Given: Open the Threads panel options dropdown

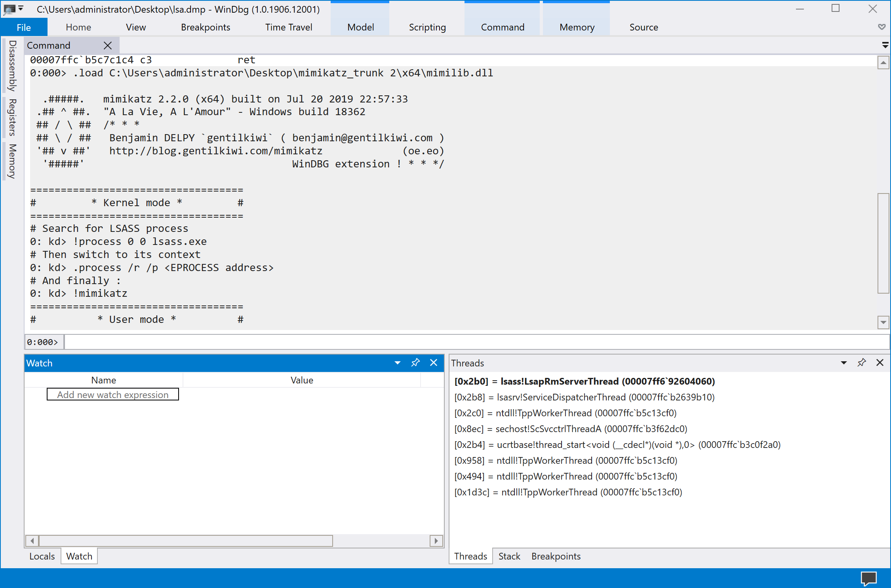Looking at the screenshot, I should click(843, 362).
